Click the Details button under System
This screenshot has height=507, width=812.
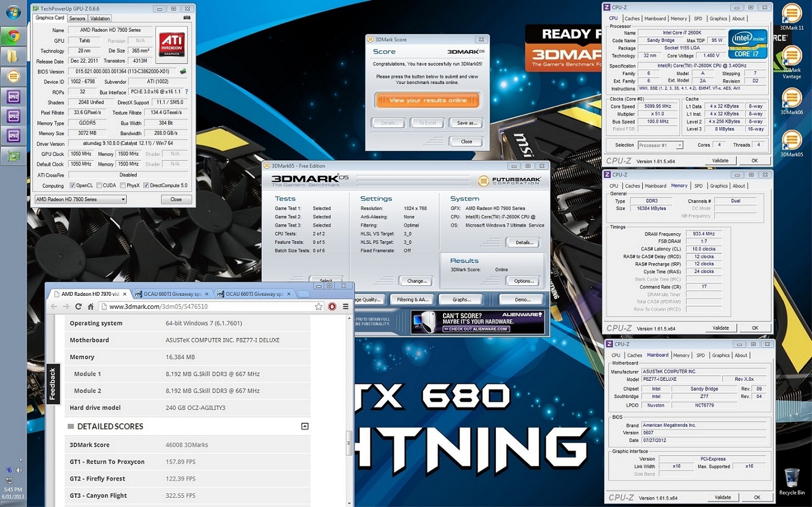point(524,243)
